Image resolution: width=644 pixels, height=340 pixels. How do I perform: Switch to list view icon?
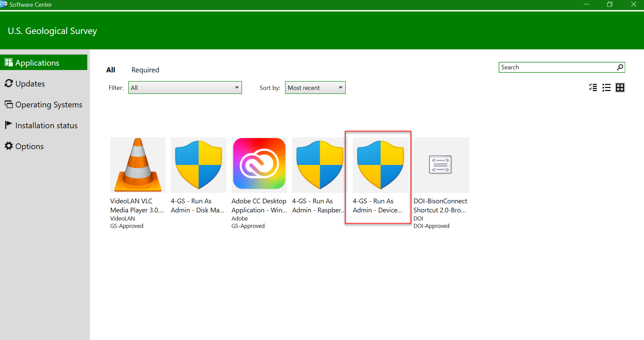(607, 88)
